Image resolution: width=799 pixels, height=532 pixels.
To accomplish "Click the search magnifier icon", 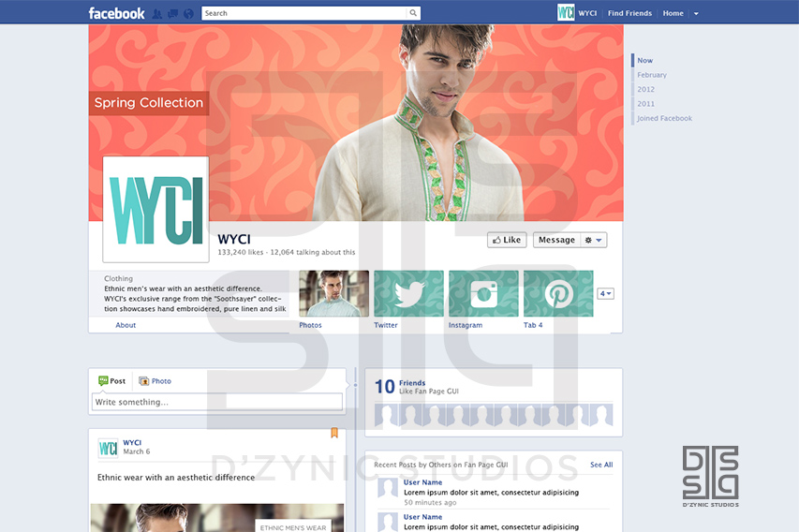I will [413, 13].
